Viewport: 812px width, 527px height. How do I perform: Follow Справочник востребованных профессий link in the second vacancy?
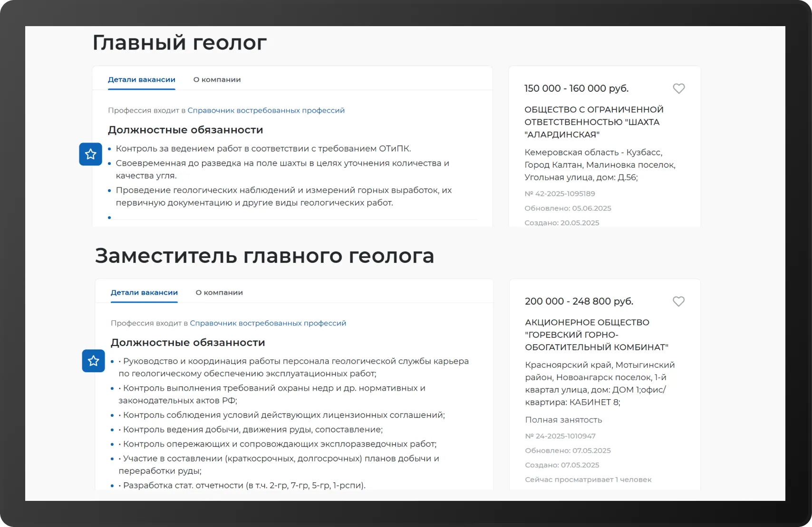(x=268, y=323)
